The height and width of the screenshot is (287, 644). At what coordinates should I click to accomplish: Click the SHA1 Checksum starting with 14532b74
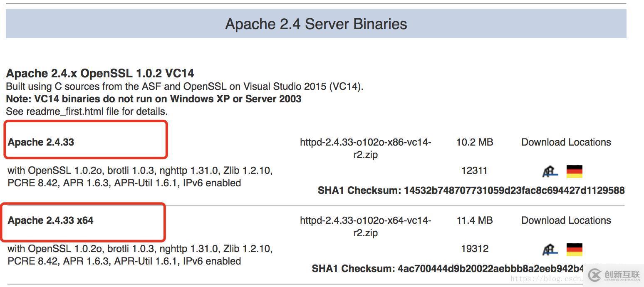pos(471,191)
